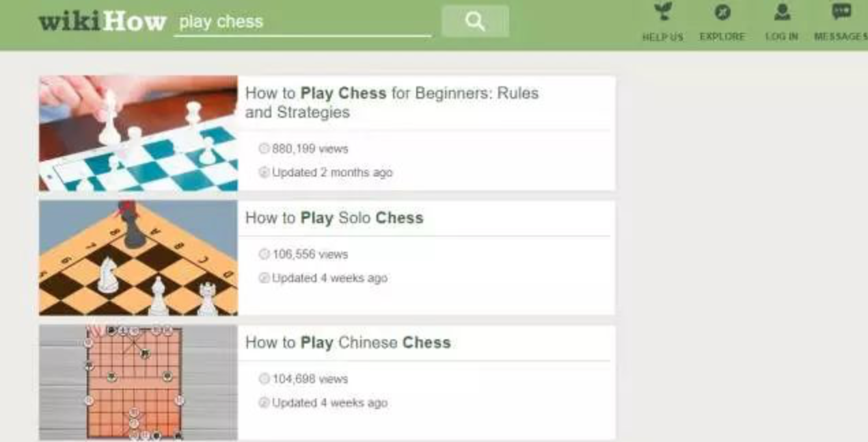Click the views icon beside 106,556 views
The height and width of the screenshot is (442, 868).
click(x=264, y=254)
